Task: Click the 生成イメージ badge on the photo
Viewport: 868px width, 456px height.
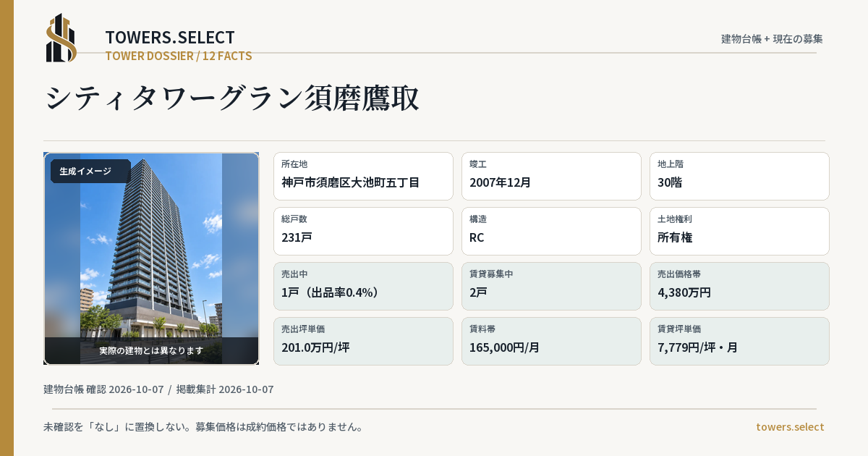Action: click(x=90, y=172)
